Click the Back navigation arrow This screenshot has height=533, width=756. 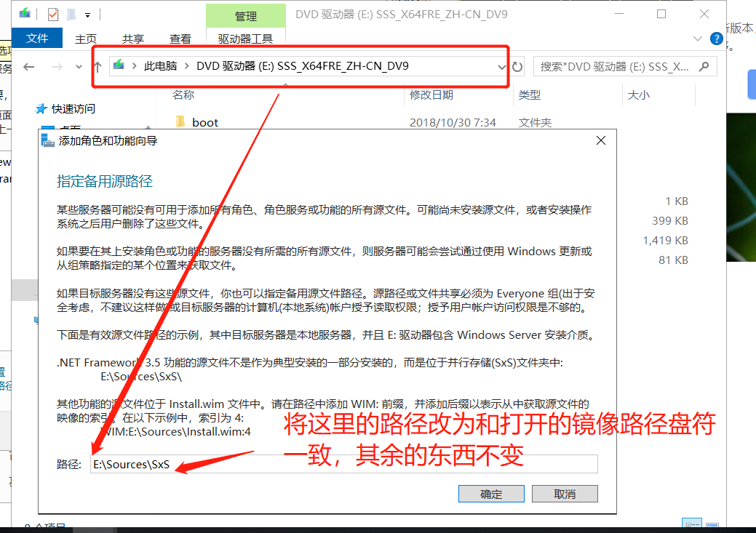tap(29, 67)
